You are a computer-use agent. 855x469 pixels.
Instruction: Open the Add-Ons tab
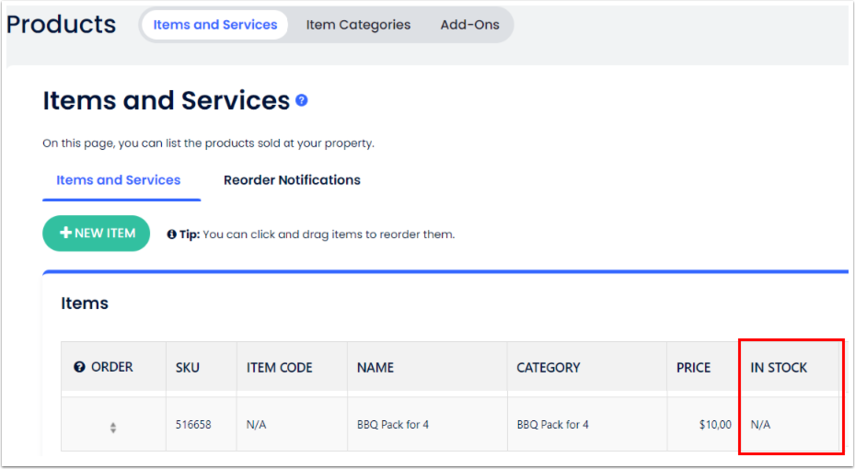point(470,25)
